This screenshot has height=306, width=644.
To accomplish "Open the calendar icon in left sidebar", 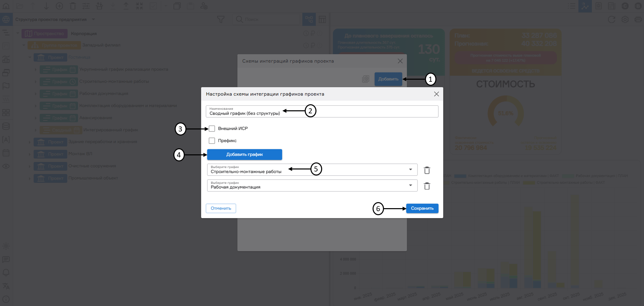I will tap(6, 153).
